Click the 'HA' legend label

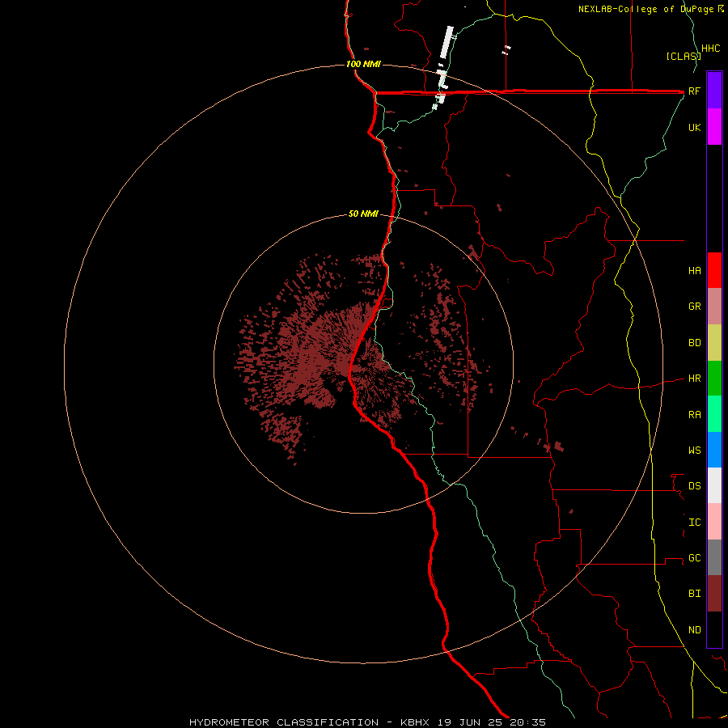[x=694, y=270]
